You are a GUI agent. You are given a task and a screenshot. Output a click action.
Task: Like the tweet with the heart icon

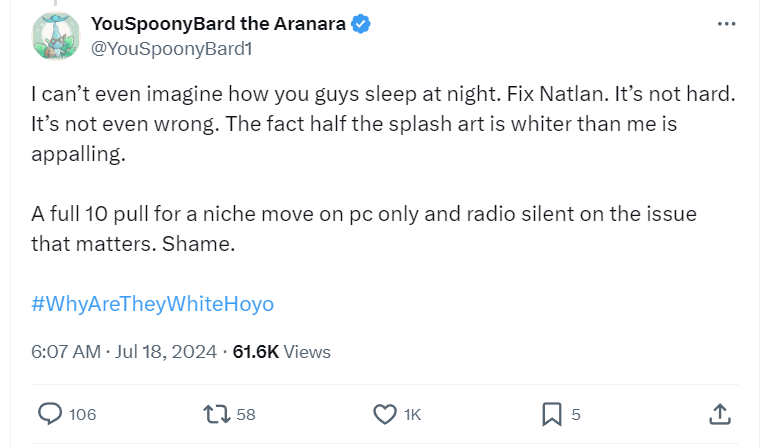tap(385, 413)
